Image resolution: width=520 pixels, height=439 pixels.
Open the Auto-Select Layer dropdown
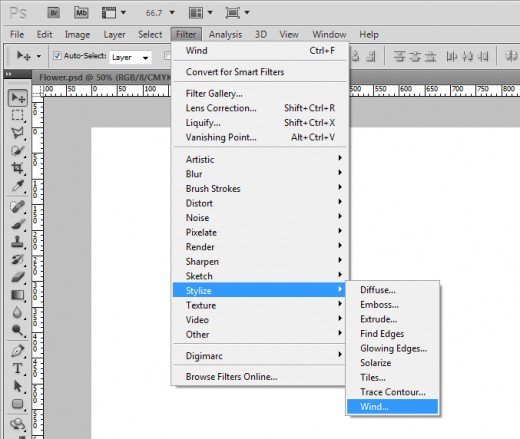131,57
